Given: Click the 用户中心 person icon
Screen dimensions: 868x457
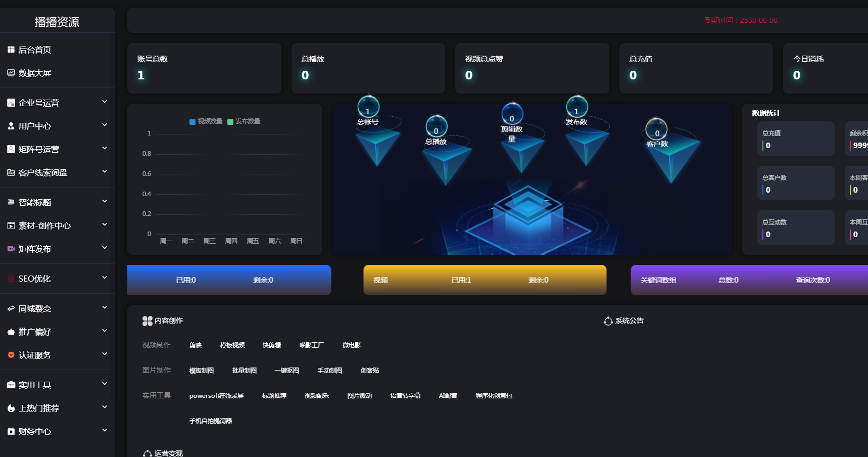Looking at the screenshot, I should pyautogui.click(x=11, y=126).
